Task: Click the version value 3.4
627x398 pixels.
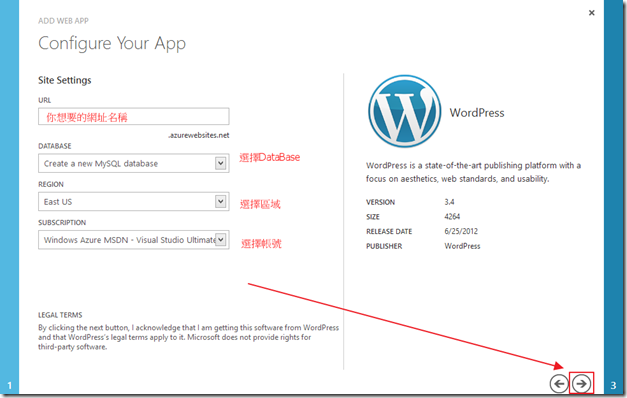Action: [x=449, y=202]
